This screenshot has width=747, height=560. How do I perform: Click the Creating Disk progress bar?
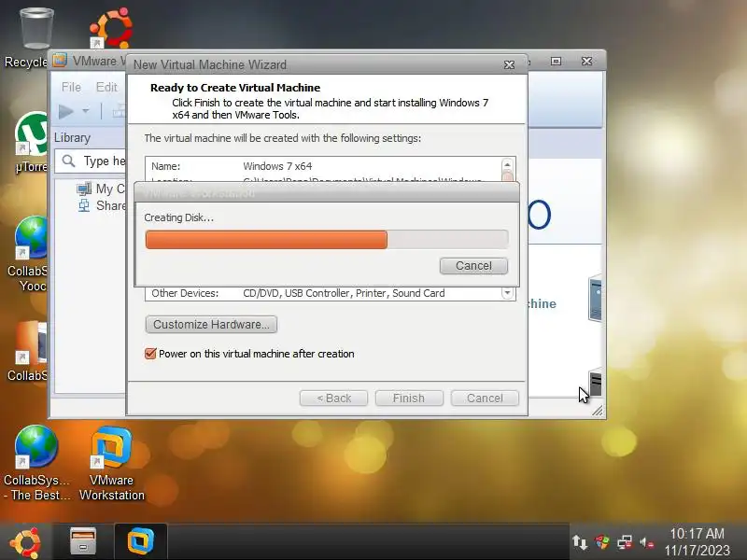[x=327, y=240]
